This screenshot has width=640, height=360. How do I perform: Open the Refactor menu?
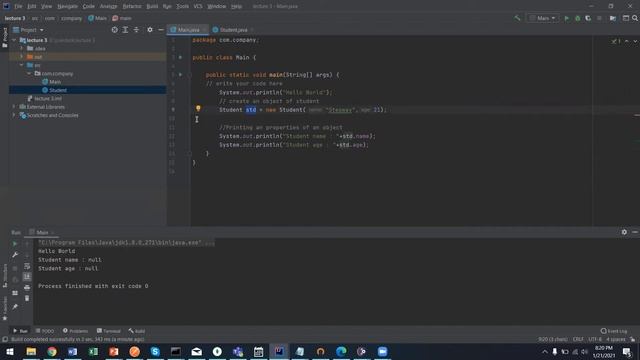pos(131,6)
